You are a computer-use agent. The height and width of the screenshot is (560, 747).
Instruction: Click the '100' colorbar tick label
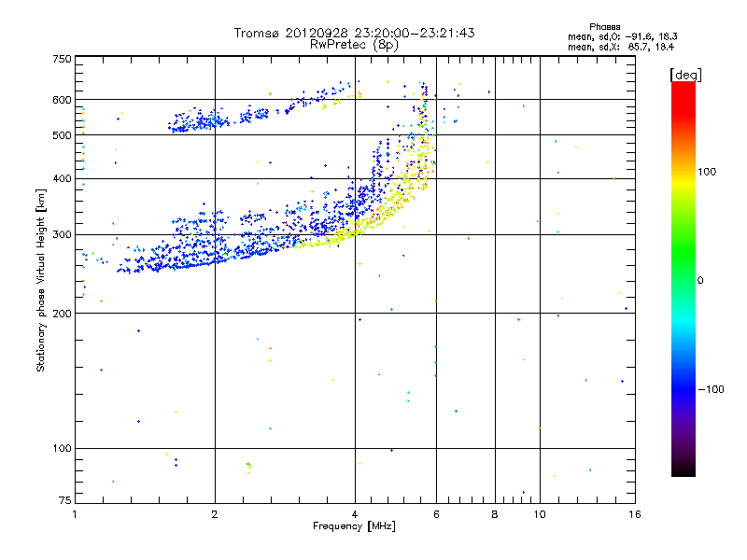[707, 172]
